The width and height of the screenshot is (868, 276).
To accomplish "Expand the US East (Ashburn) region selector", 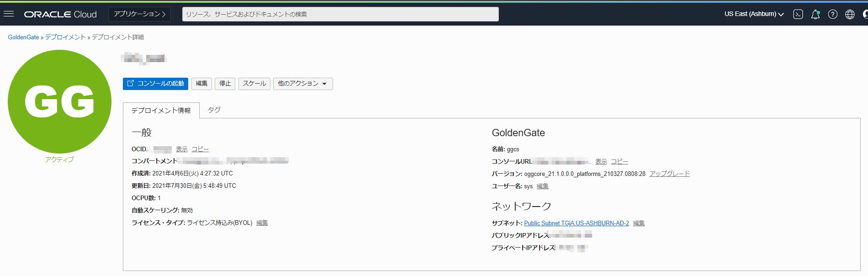I will pyautogui.click(x=754, y=14).
